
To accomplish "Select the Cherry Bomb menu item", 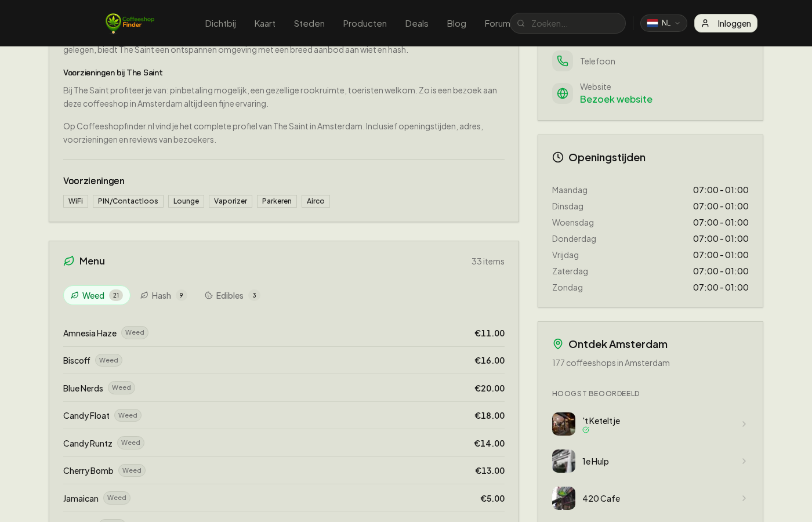I will tap(284, 470).
